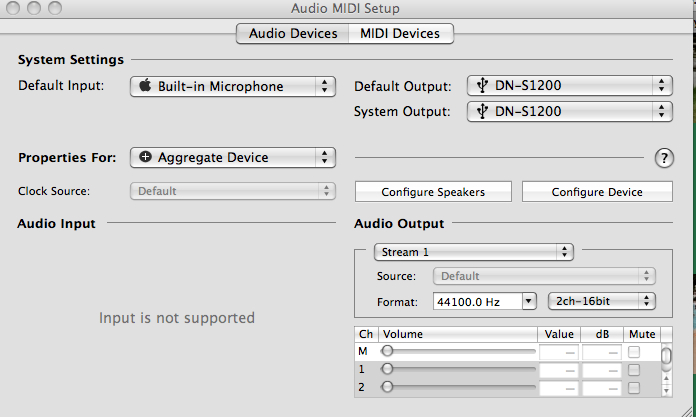Switch to the MIDI Devices tab
The image size is (696, 417).
point(400,34)
